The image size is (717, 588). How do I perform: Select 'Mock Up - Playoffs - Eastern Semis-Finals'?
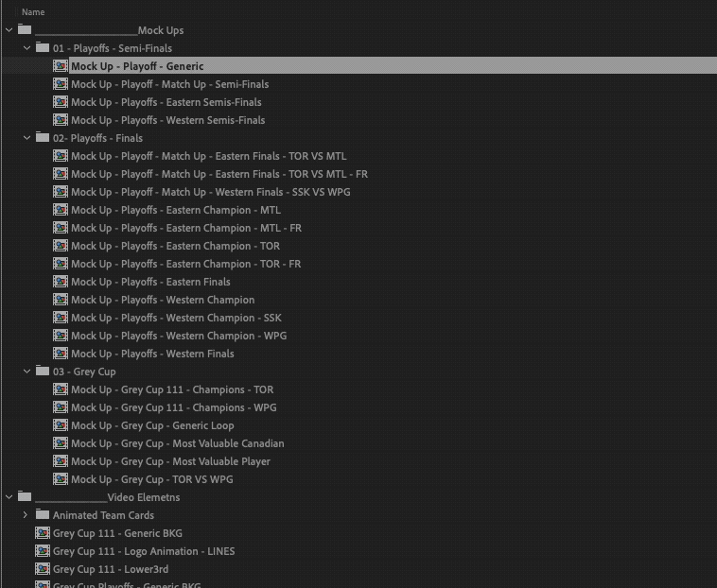[166, 102]
